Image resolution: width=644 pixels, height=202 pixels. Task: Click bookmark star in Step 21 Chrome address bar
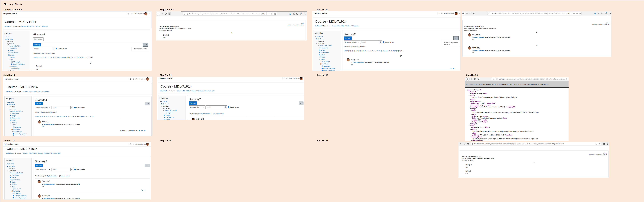click(x=599, y=144)
